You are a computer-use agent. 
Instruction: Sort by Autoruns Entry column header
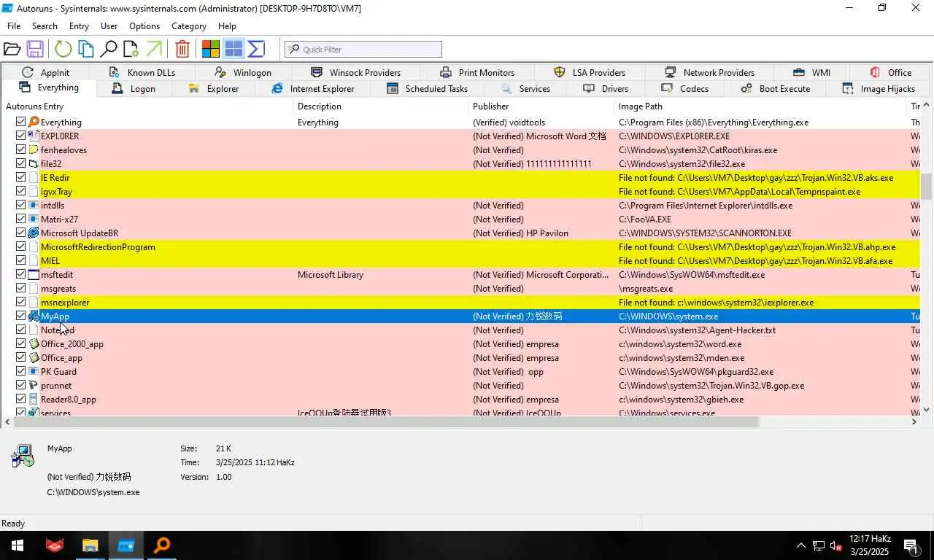pyautogui.click(x=147, y=106)
